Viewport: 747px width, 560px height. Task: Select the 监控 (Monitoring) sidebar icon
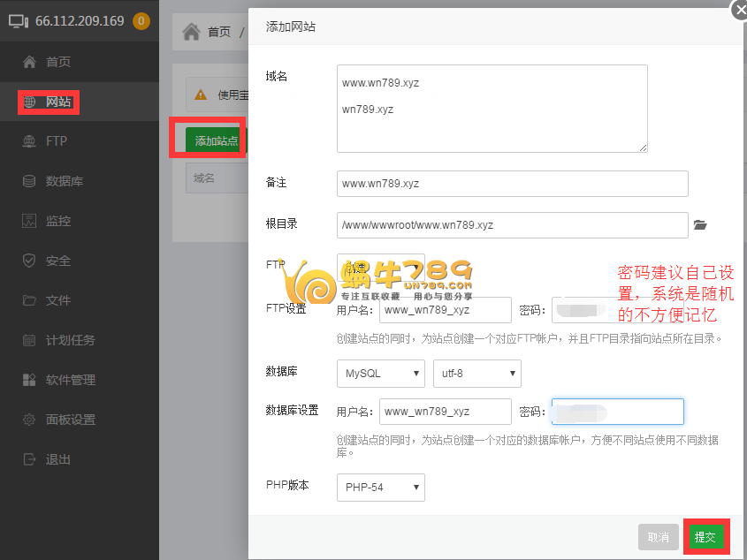click(x=53, y=221)
